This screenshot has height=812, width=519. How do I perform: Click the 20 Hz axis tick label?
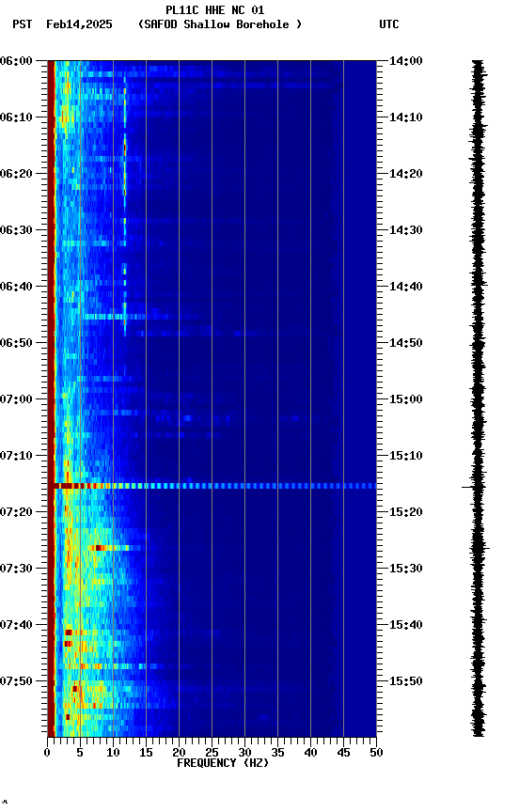(179, 754)
